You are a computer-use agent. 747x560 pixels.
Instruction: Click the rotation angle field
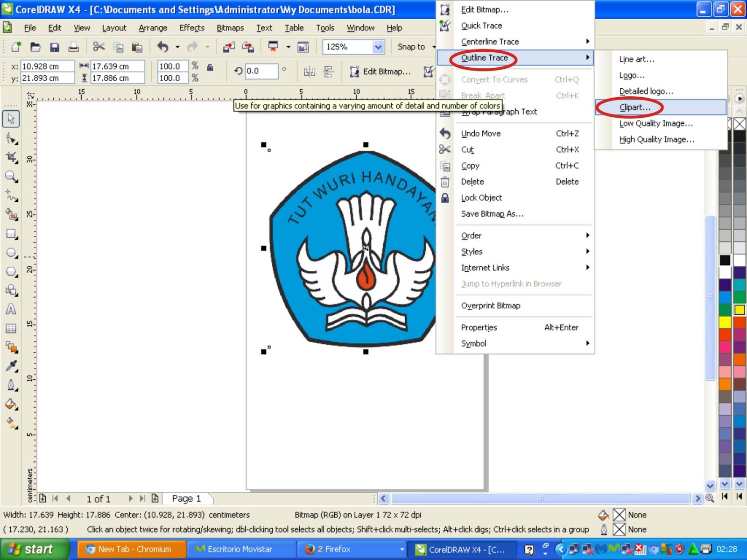261,71
